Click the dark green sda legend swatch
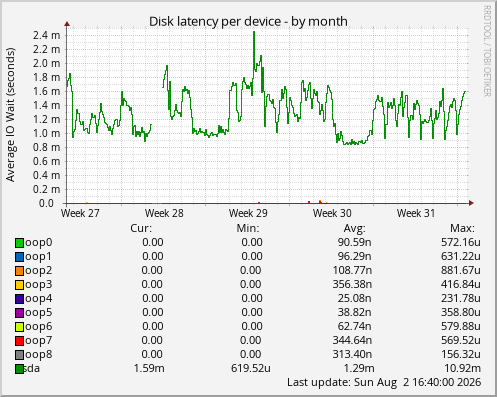Viewport: 497px width, 397px height. point(19,369)
